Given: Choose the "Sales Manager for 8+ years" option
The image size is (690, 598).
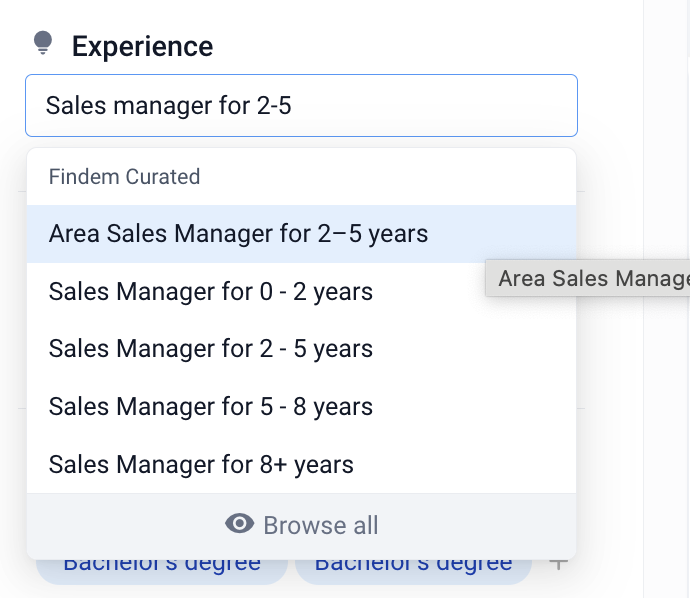Looking at the screenshot, I should tap(201, 465).
